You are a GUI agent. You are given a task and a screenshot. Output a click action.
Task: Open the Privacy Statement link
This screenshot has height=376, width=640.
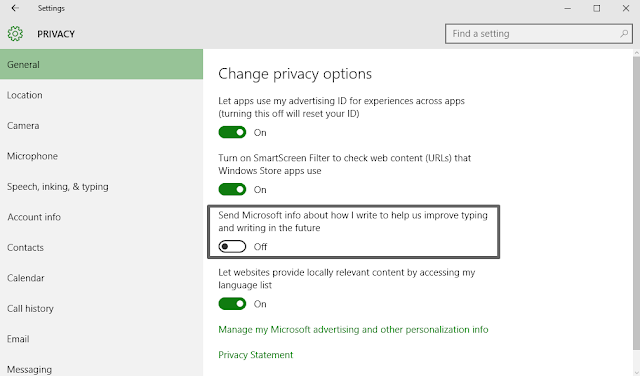(256, 355)
